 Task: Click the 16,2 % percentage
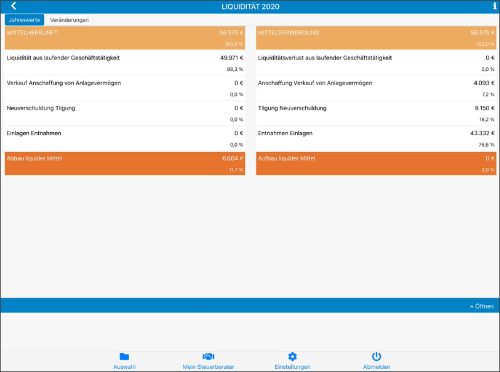487,120
